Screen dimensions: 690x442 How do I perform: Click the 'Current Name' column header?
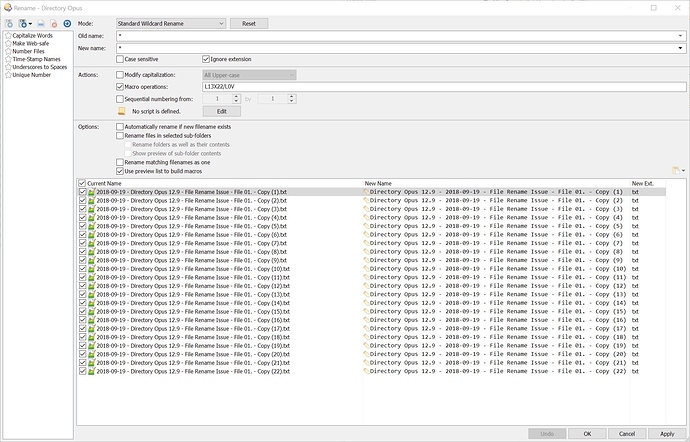[x=104, y=183]
